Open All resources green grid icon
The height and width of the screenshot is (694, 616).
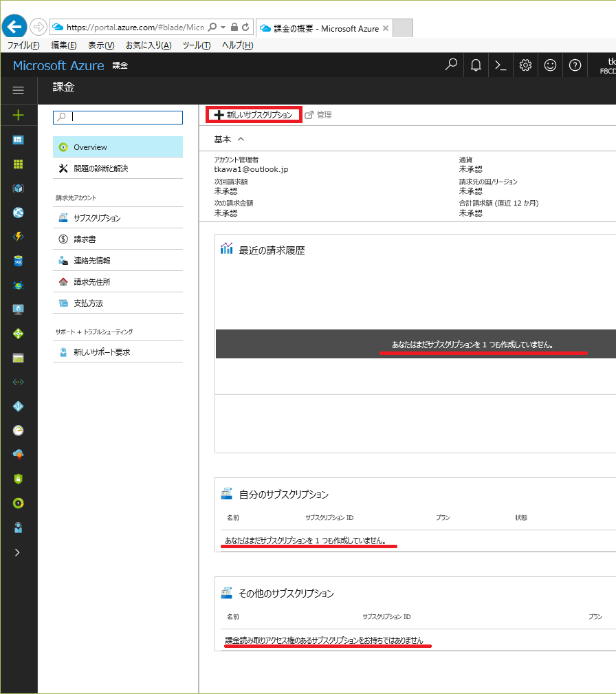pyautogui.click(x=18, y=164)
